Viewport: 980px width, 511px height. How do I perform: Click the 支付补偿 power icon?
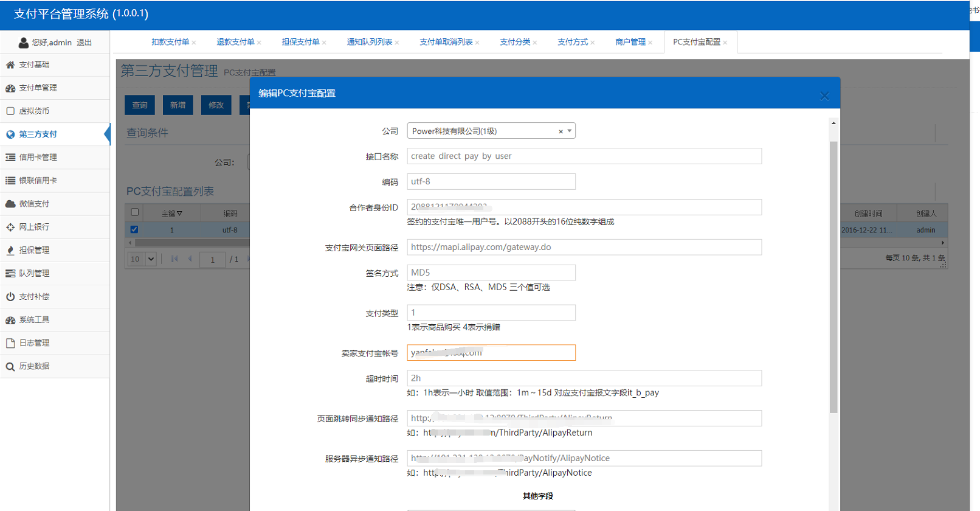pos(10,296)
